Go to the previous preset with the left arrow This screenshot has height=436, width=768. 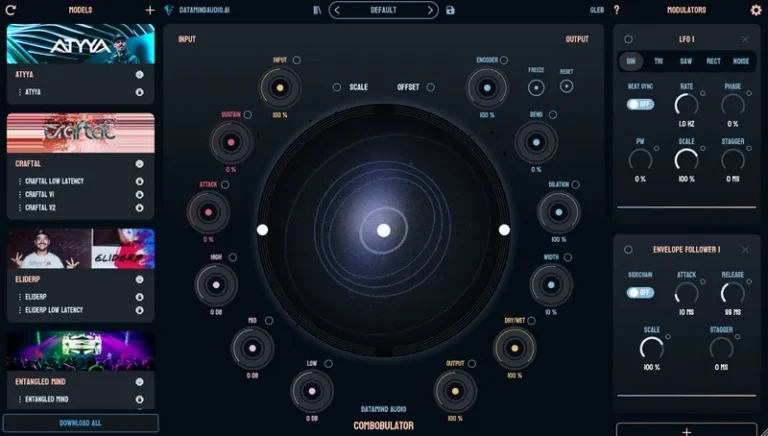[336, 10]
